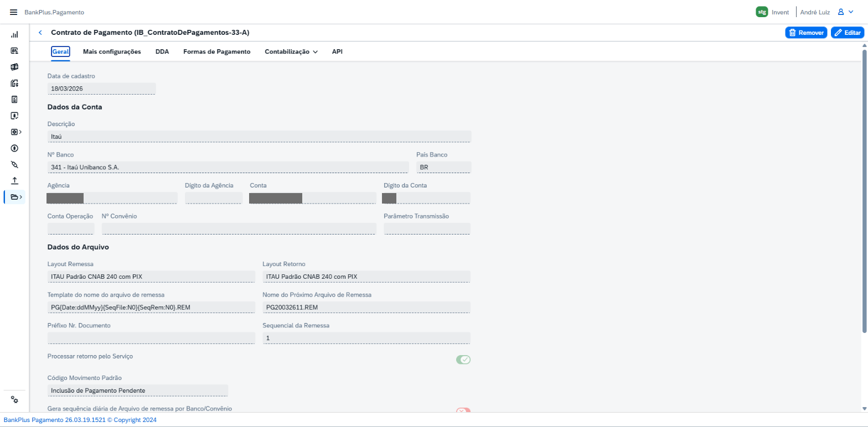Open the API tab
868x427 pixels.
(337, 51)
